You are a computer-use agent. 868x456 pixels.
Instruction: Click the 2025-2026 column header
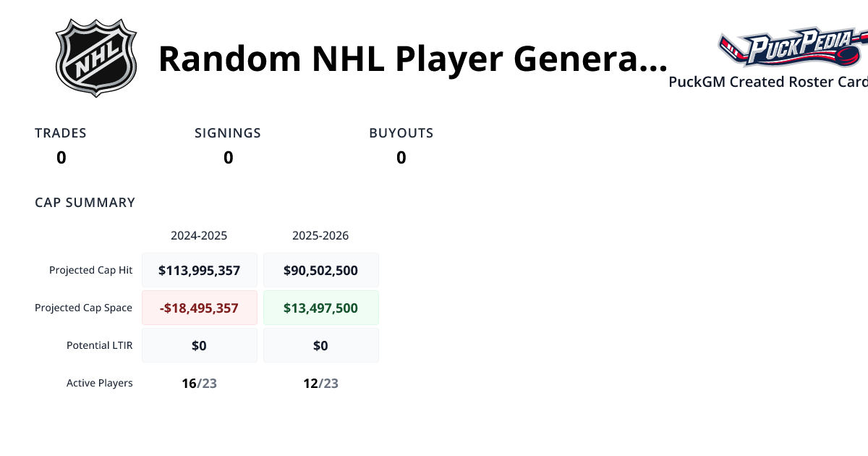coord(320,235)
